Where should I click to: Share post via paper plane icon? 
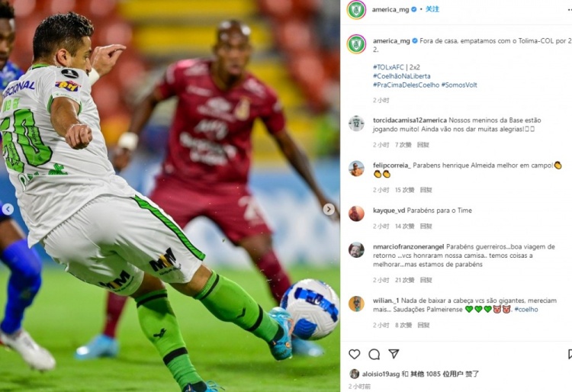pos(394,353)
